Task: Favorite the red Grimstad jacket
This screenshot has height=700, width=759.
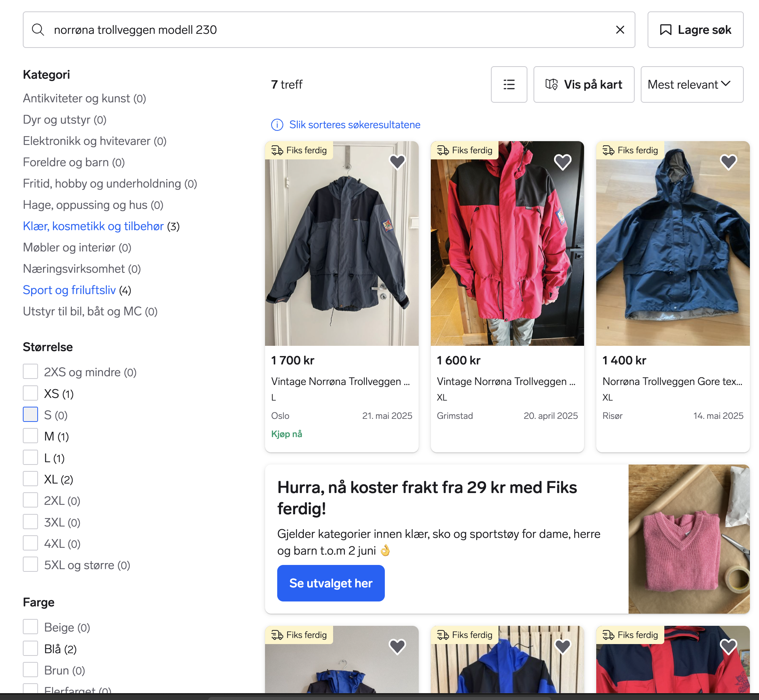Action: click(x=562, y=162)
